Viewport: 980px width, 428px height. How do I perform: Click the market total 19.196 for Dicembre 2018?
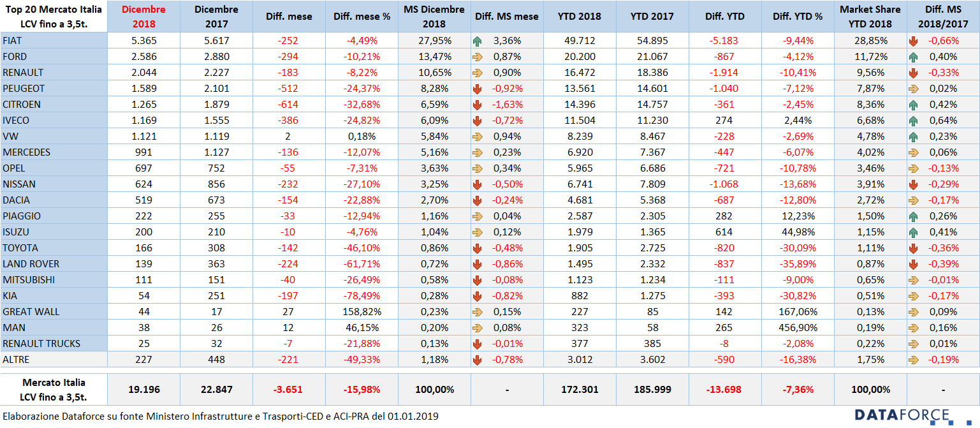[x=143, y=389]
